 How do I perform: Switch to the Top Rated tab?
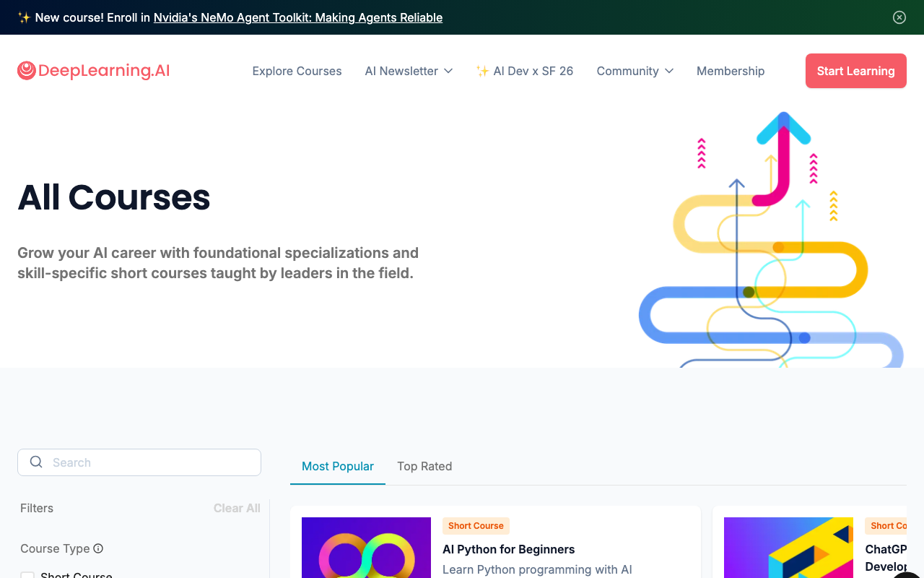[424, 466]
